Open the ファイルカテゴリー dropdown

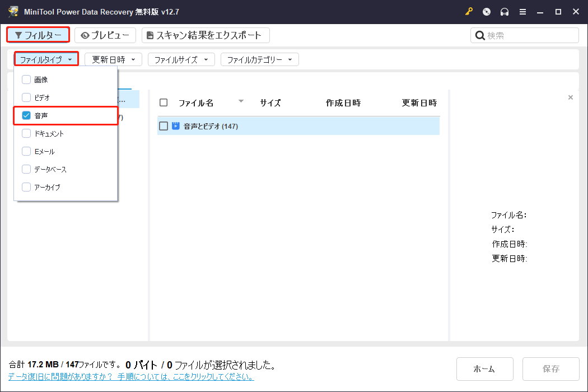[259, 59]
